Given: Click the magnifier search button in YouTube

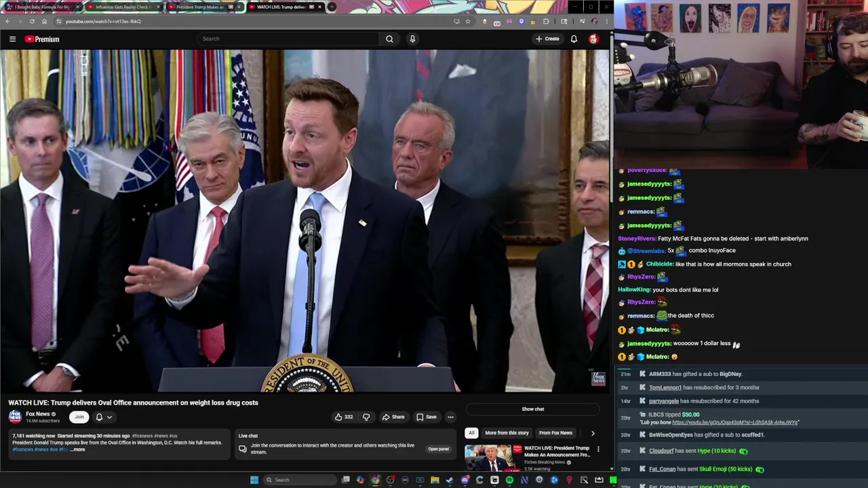Looking at the screenshot, I should pyautogui.click(x=389, y=39).
